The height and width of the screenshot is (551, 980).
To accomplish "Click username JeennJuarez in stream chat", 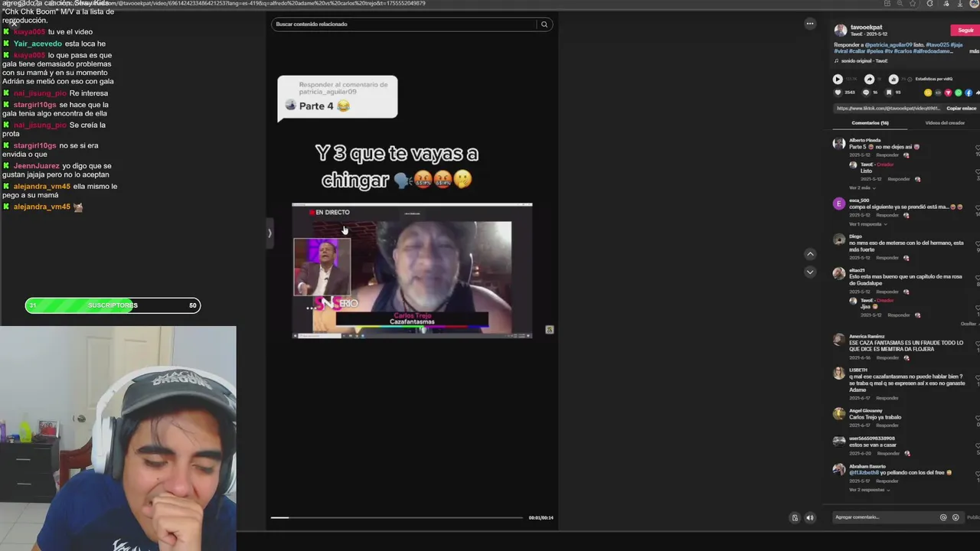I will 36,166.
